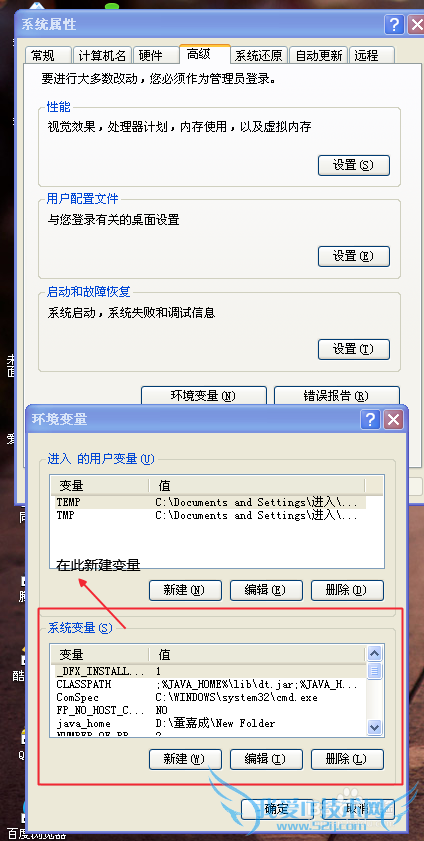Click 编辑(I) for system variables
The height and width of the screenshot is (841, 424).
tap(266, 759)
